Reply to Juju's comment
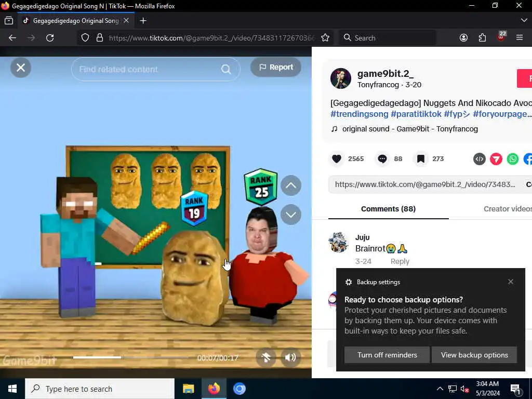The image size is (532, 399). (400, 261)
